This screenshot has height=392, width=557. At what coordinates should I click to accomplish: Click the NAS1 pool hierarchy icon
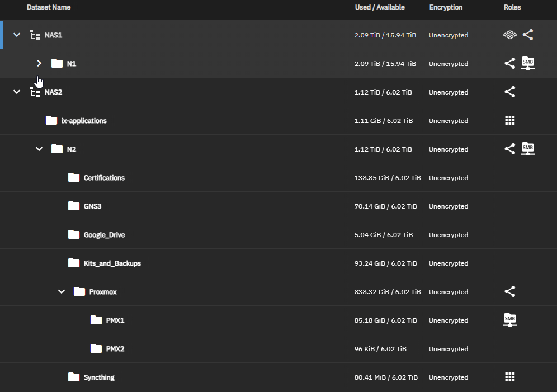(x=35, y=35)
